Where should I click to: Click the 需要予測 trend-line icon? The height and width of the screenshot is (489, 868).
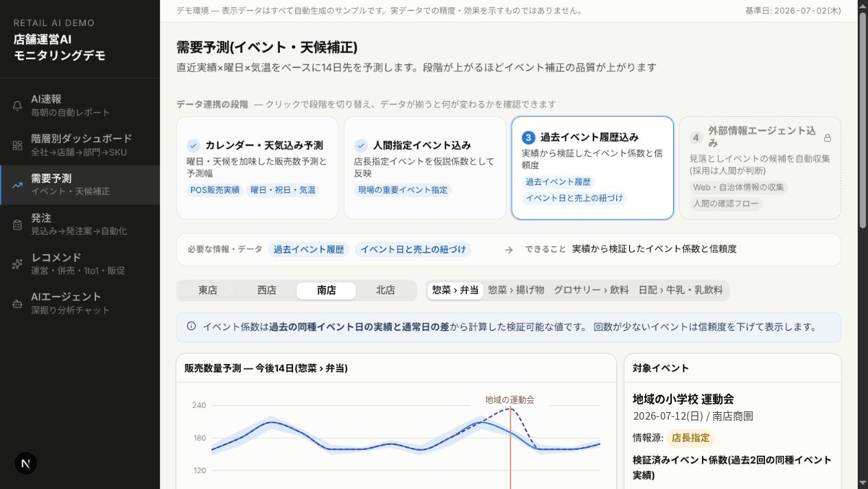click(18, 185)
